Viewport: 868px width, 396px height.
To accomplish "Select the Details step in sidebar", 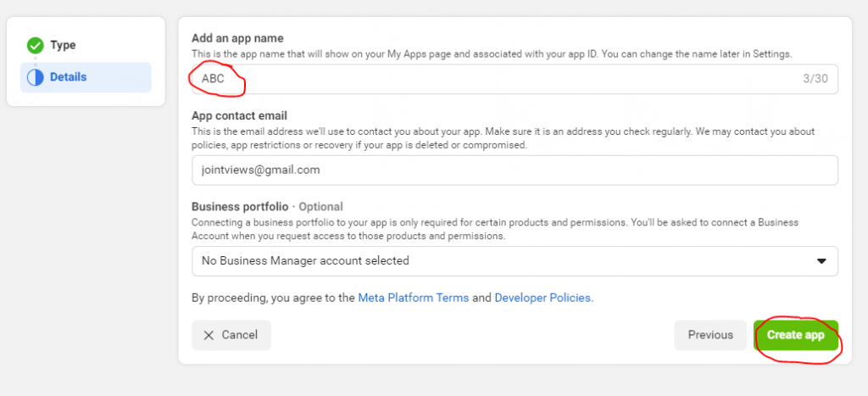I will [86, 77].
